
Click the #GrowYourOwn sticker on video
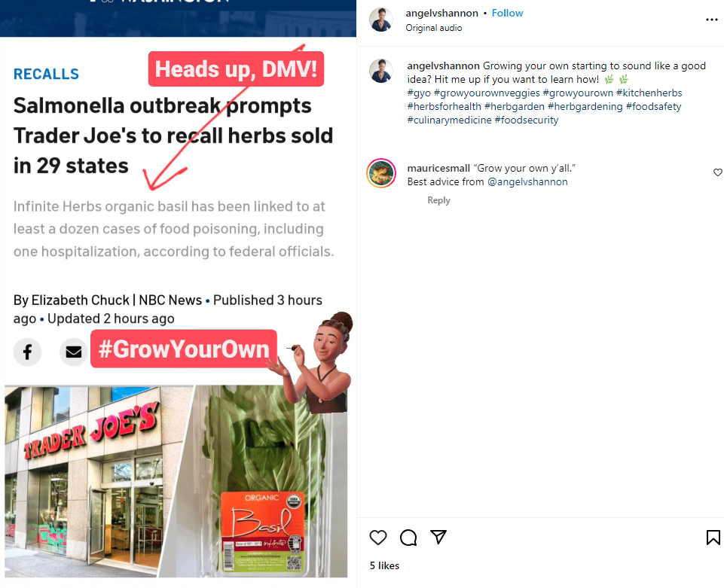[184, 349]
